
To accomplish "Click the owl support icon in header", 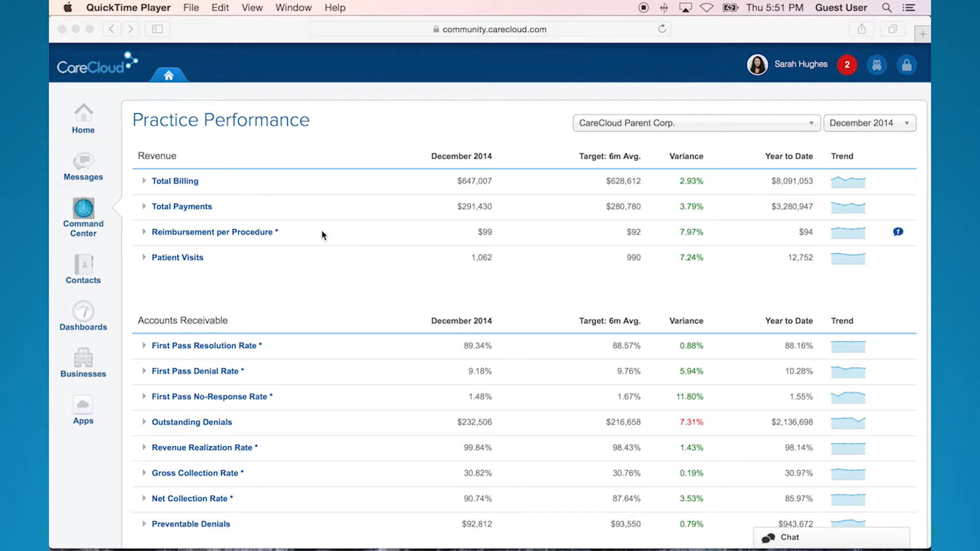I will 877,65.
